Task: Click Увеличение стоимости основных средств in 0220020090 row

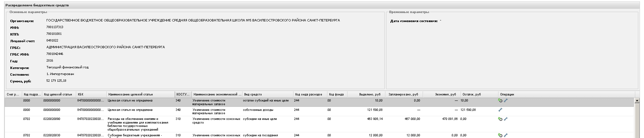Action: click(217, 121)
